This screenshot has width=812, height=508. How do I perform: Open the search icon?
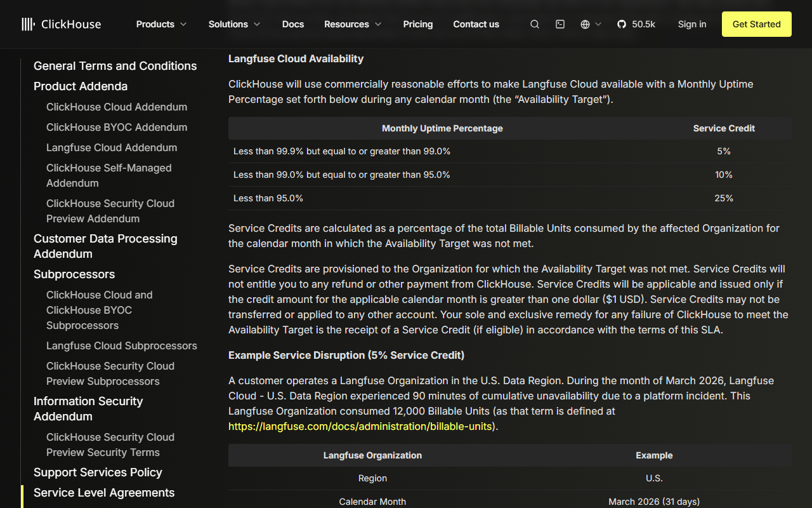pyautogui.click(x=535, y=24)
